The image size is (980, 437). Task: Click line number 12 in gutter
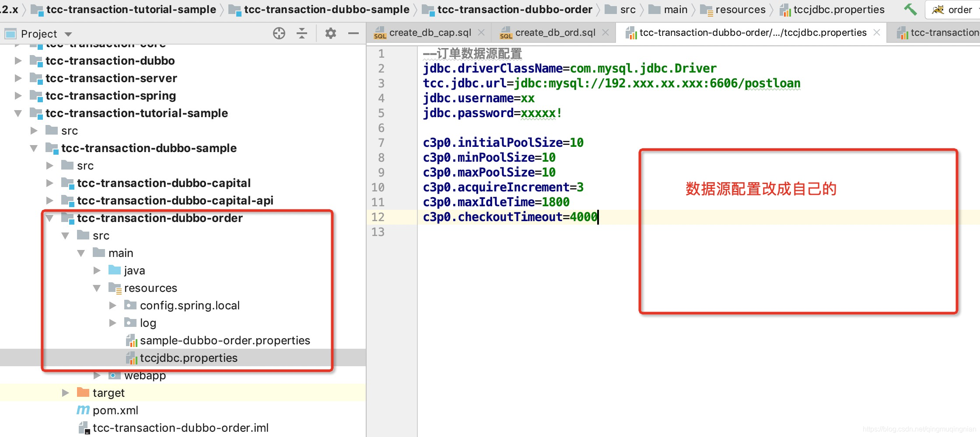click(378, 217)
